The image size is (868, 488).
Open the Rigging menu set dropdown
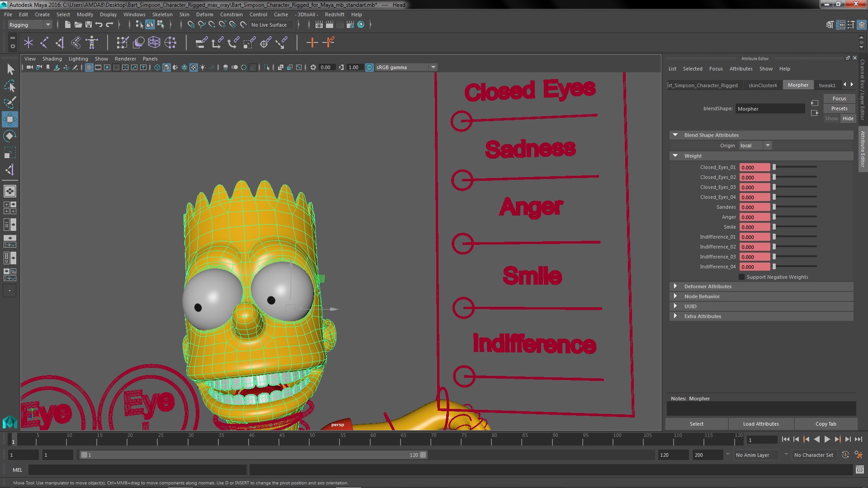(29, 25)
